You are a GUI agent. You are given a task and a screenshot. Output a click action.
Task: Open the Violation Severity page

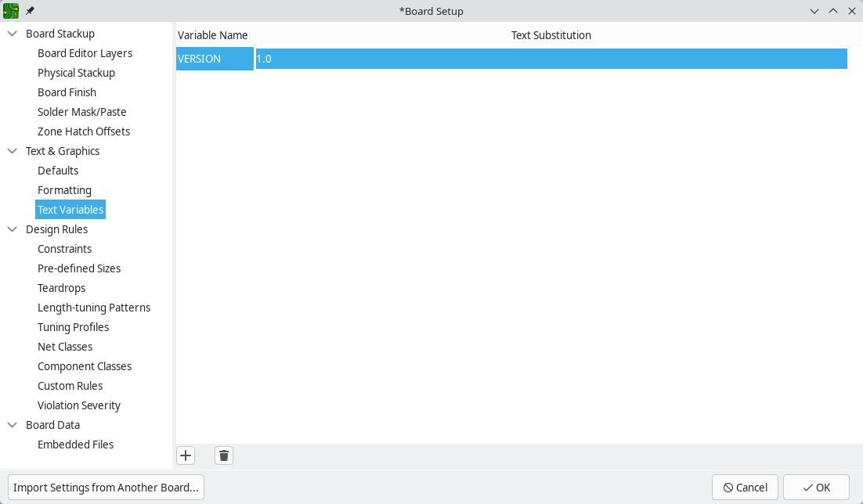click(78, 405)
